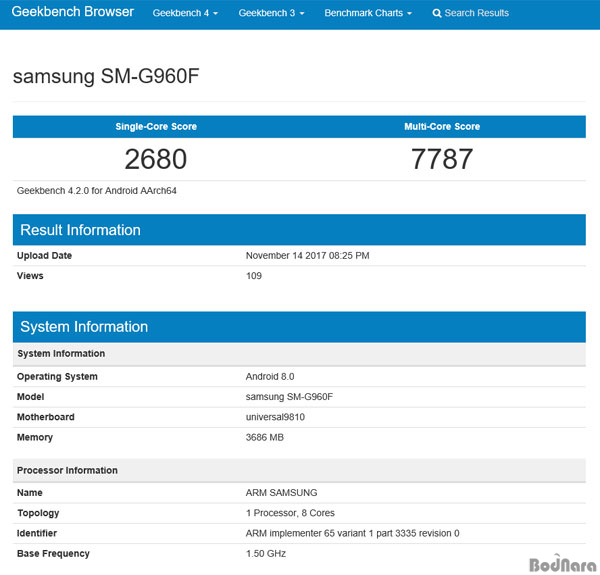The width and height of the screenshot is (600, 575).
Task: Click the Topology label
Action: [x=38, y=513]
